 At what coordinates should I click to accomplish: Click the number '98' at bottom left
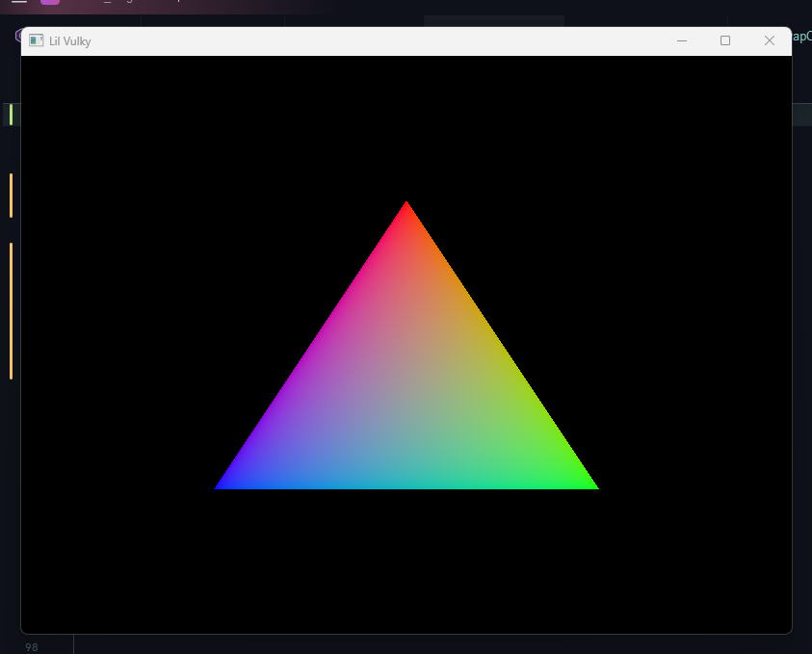point(30,646)
